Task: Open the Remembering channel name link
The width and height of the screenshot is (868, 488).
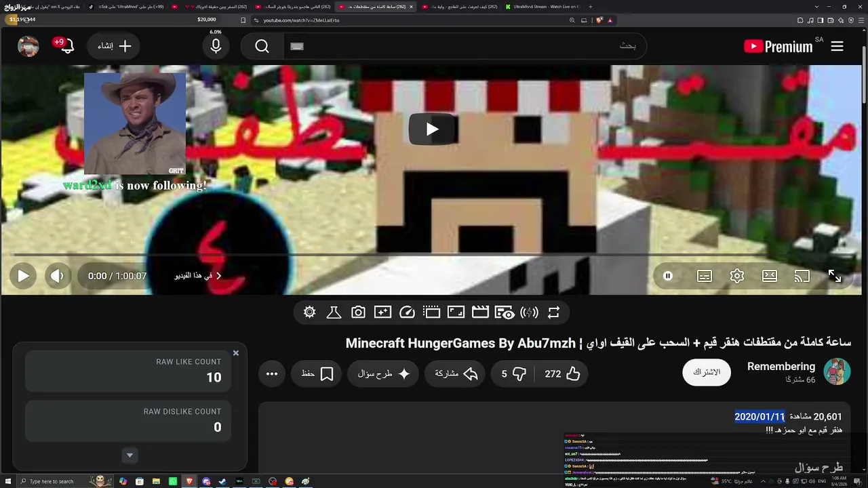Action: (x=781, y=367)
